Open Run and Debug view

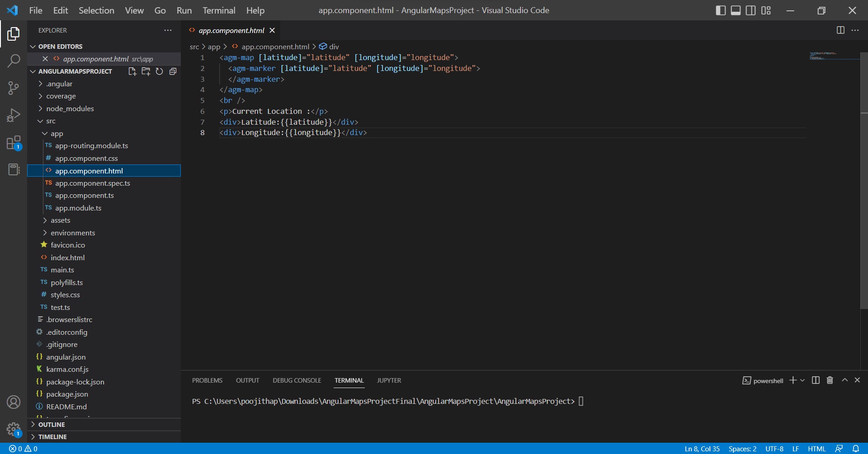point(14,115)
